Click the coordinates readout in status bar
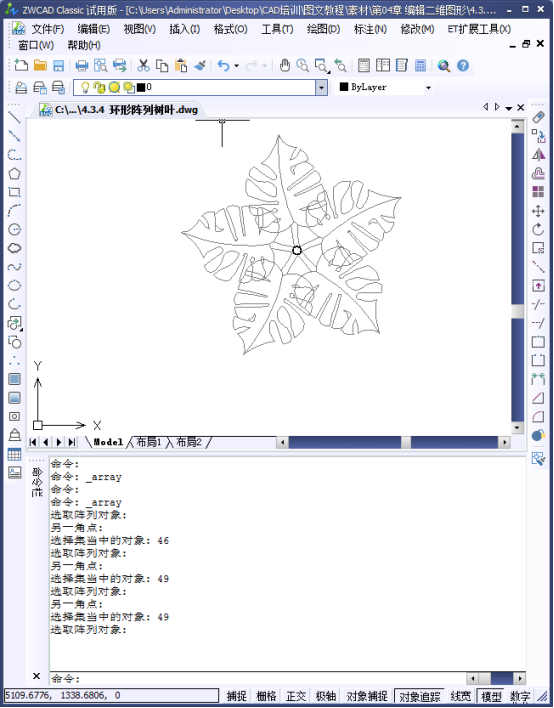 tap(111, 695)
